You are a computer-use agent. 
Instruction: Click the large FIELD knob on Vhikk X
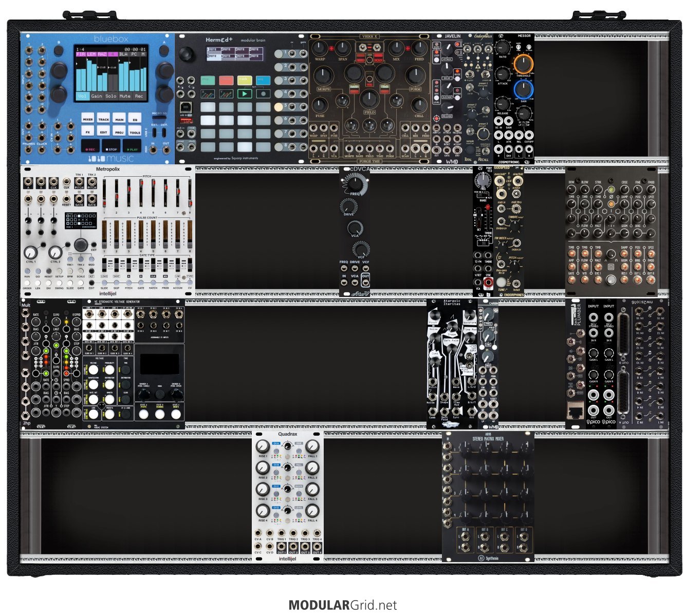(369, 99)
